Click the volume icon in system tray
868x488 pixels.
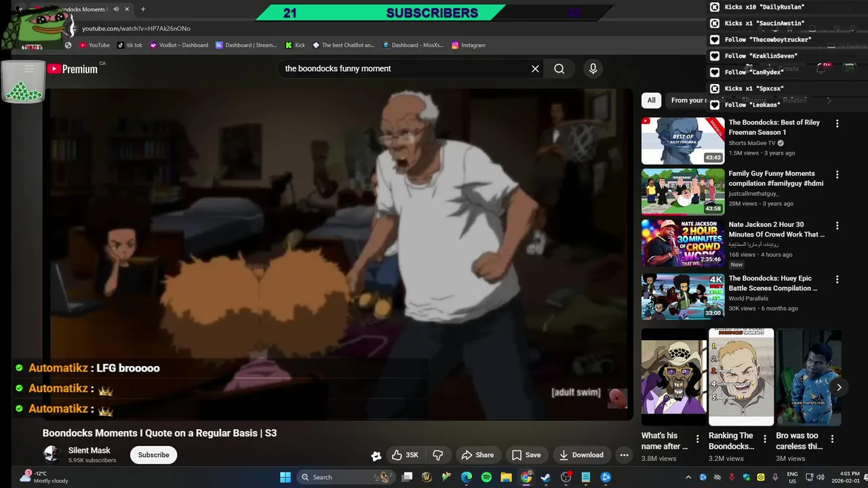point(821,477)
